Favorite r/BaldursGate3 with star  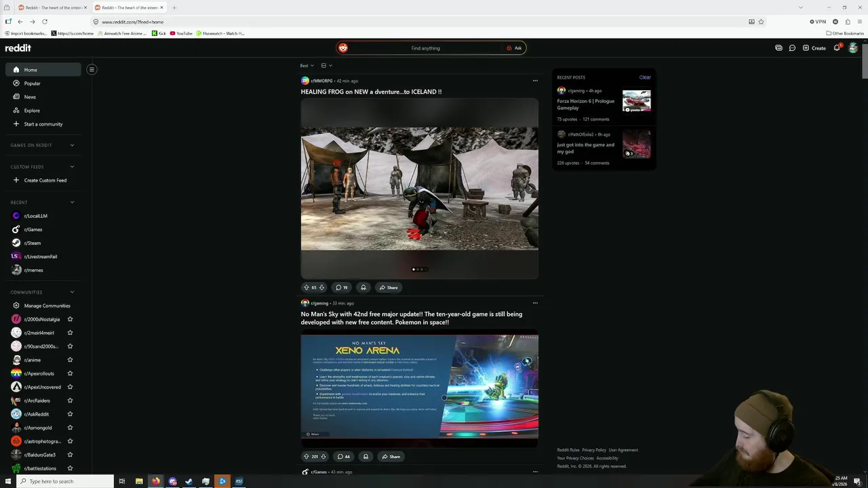click(70, 455)
